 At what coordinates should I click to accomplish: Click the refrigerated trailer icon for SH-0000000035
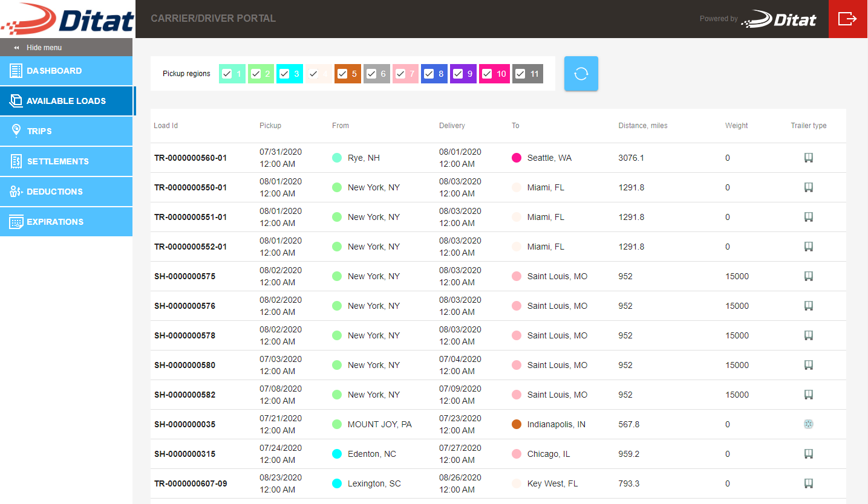[808, 424]
